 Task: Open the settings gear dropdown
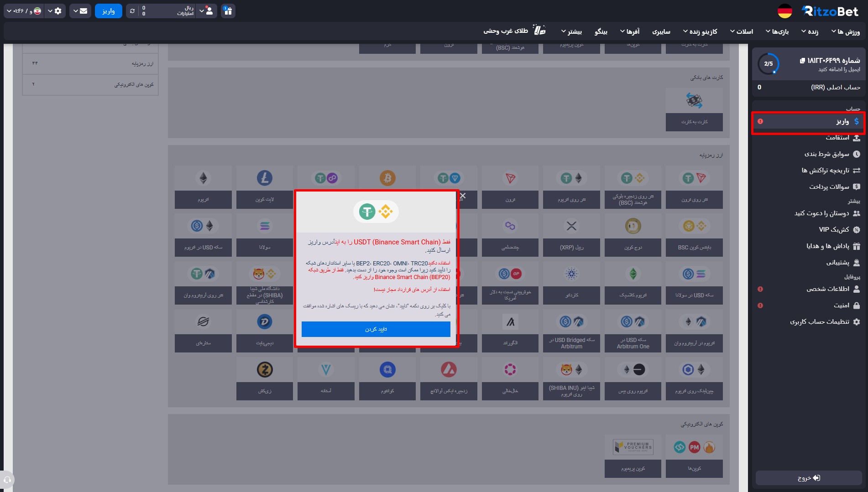point(55,11)
